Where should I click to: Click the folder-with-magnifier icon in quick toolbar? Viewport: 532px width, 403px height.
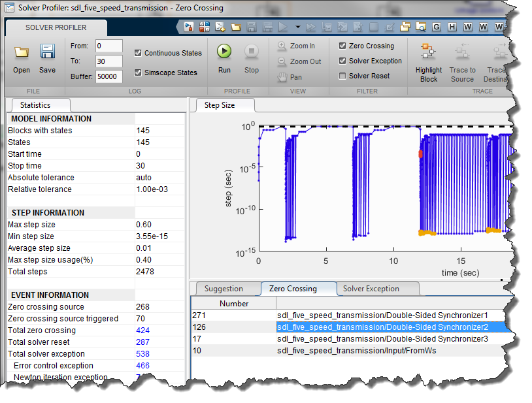(x=421, y=27)
